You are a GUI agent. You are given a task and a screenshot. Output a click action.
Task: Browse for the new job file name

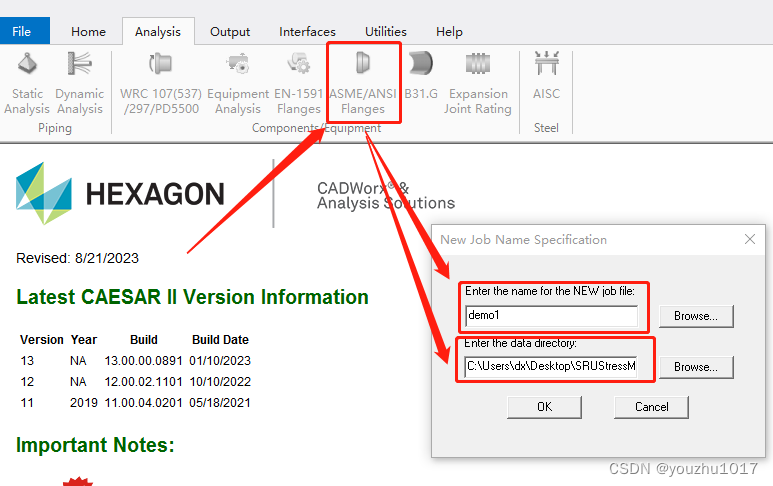[x=696, y=316]
